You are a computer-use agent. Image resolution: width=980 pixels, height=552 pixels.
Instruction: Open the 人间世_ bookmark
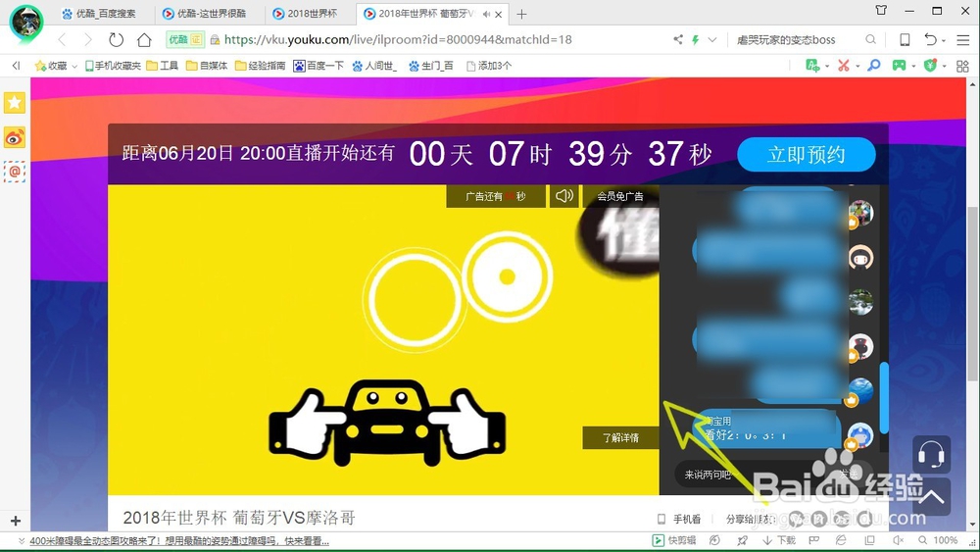tap(374, 66)
